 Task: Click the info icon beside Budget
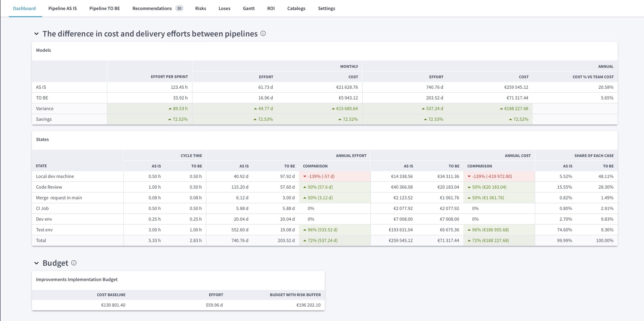[74, 263]
